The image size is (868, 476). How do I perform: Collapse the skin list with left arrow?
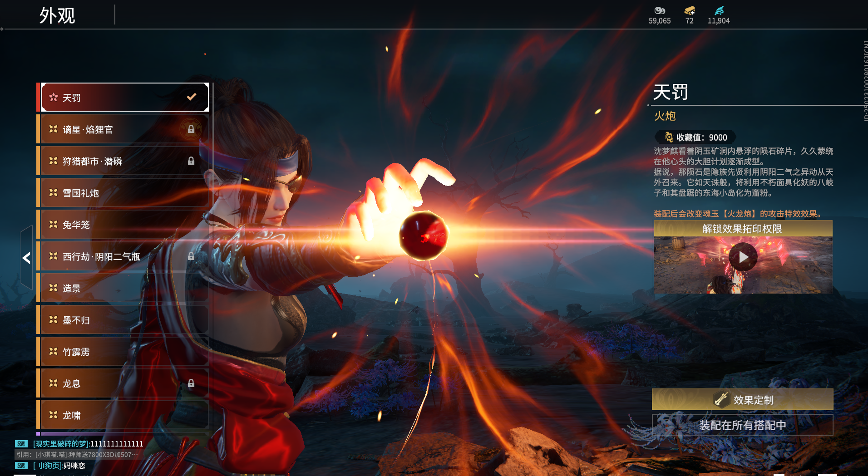(26, 258)
